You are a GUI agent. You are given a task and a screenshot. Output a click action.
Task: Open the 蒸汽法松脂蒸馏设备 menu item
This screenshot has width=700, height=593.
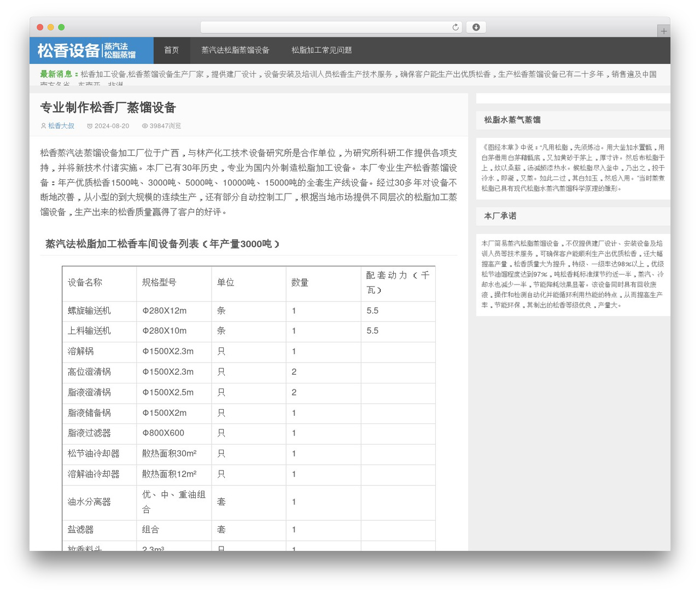[x=235, y=50]
